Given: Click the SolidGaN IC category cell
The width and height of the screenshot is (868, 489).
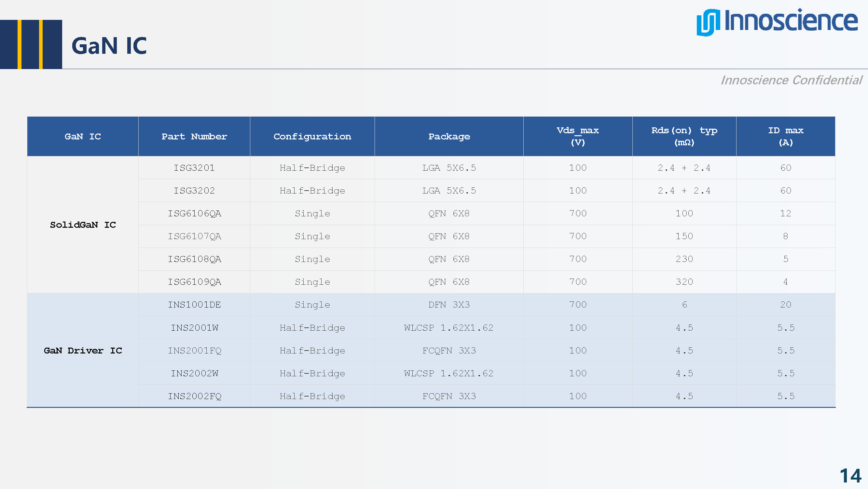Looking at the screenshot, I should coord(83,225).
